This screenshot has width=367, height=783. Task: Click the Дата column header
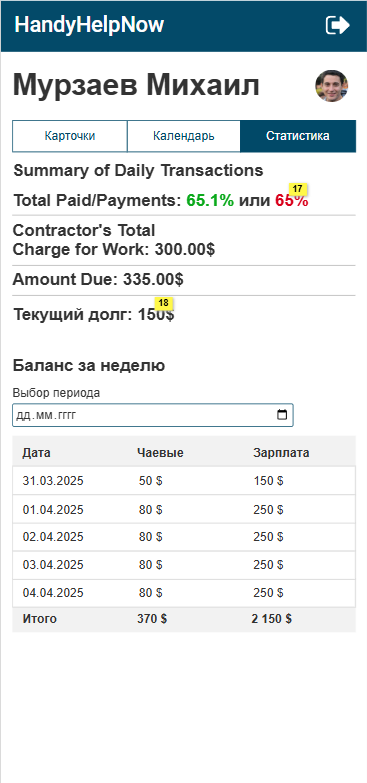[36, 453]
